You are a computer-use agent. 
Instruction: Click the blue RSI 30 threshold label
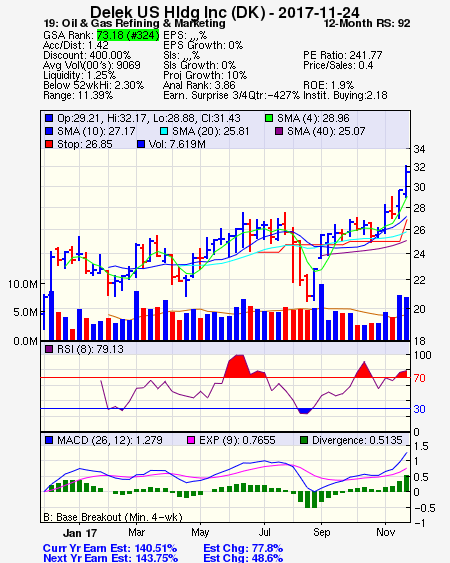tap(419, 409)
